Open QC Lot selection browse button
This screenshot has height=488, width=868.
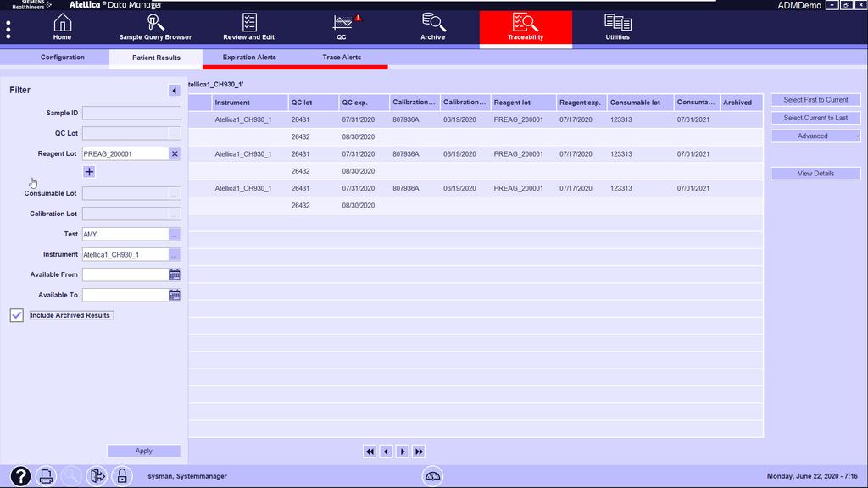pos(174,133)
